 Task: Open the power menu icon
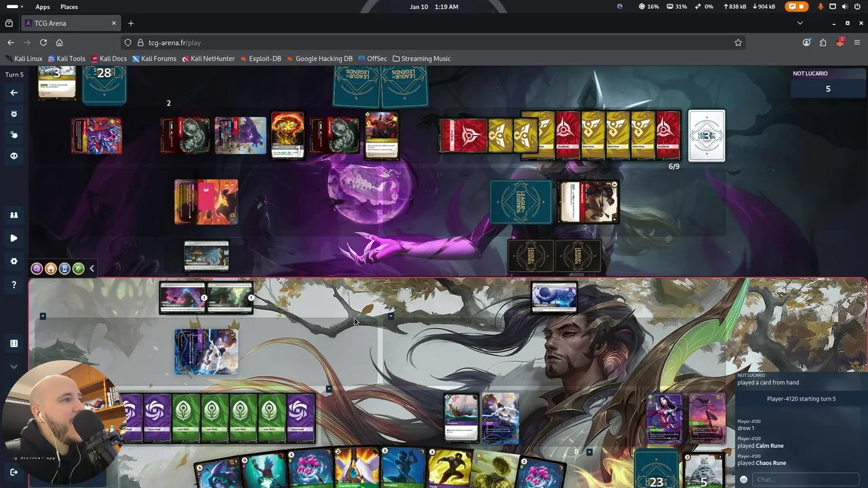click(x=857, y=7)
